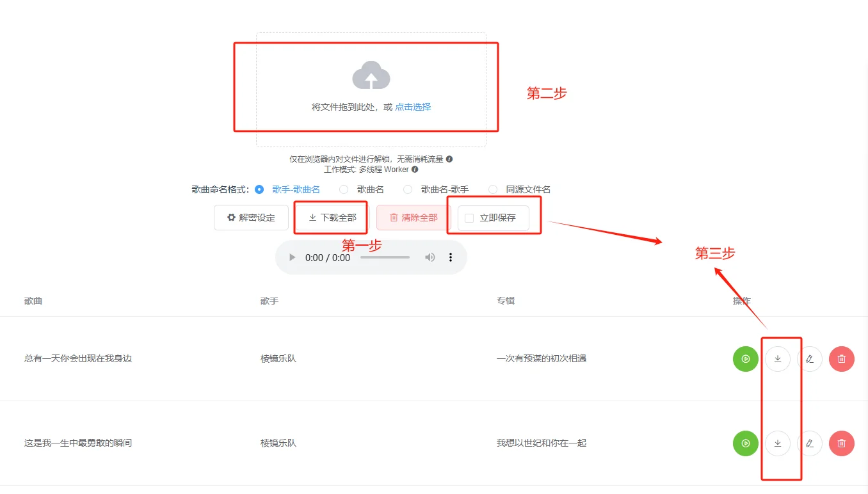868x494 pixels.
Task: Click the song title 这是我一生中最勇敢的瞬间
Action: point(78,443)
